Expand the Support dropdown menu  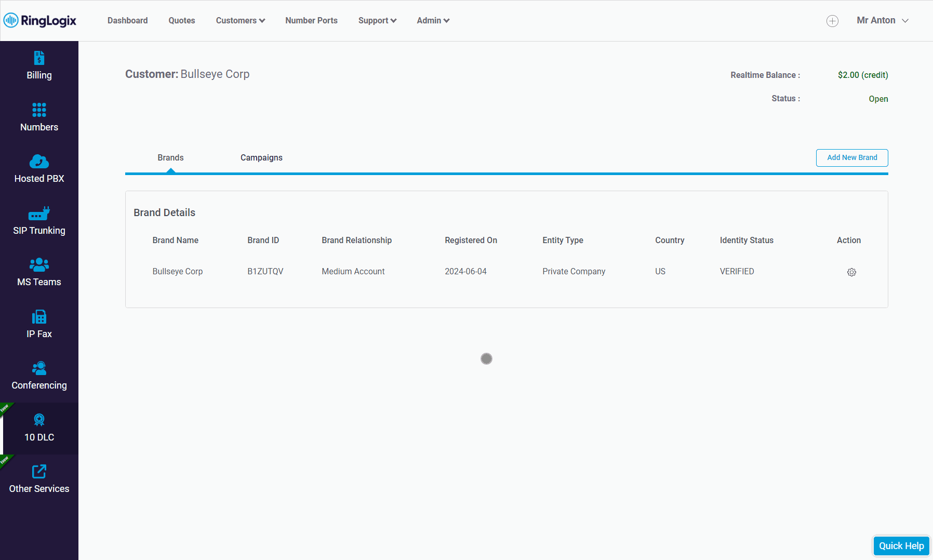(x=377, y=20)
